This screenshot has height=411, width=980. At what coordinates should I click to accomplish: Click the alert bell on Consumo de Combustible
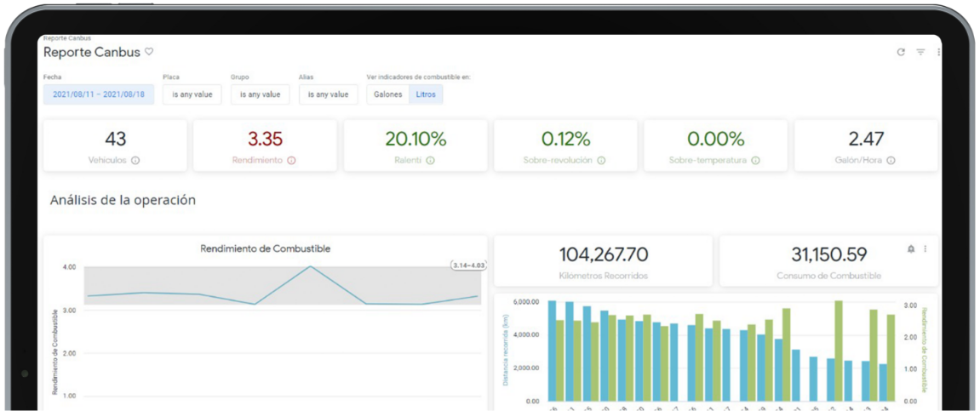coord(911,249)
